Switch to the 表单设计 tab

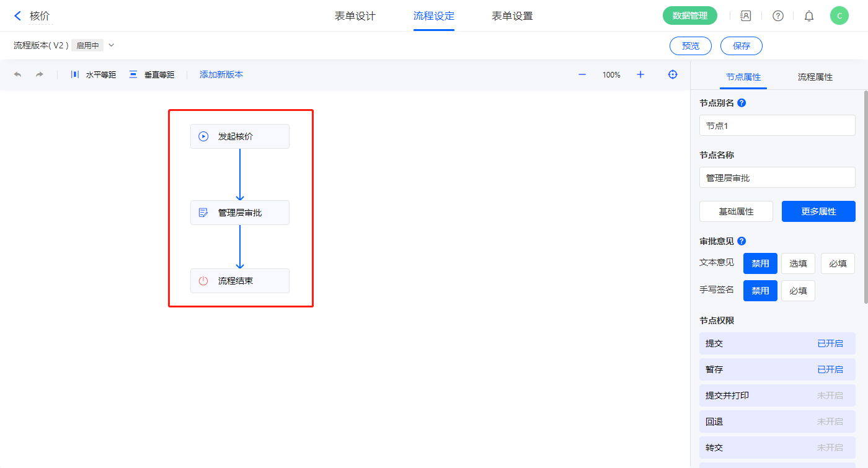click(x=355, y=16)
